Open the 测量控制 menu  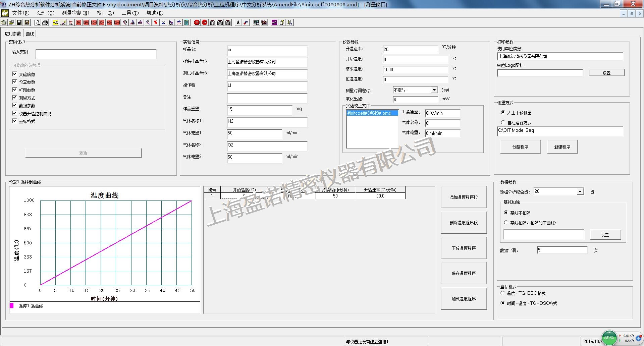[75, 13]
